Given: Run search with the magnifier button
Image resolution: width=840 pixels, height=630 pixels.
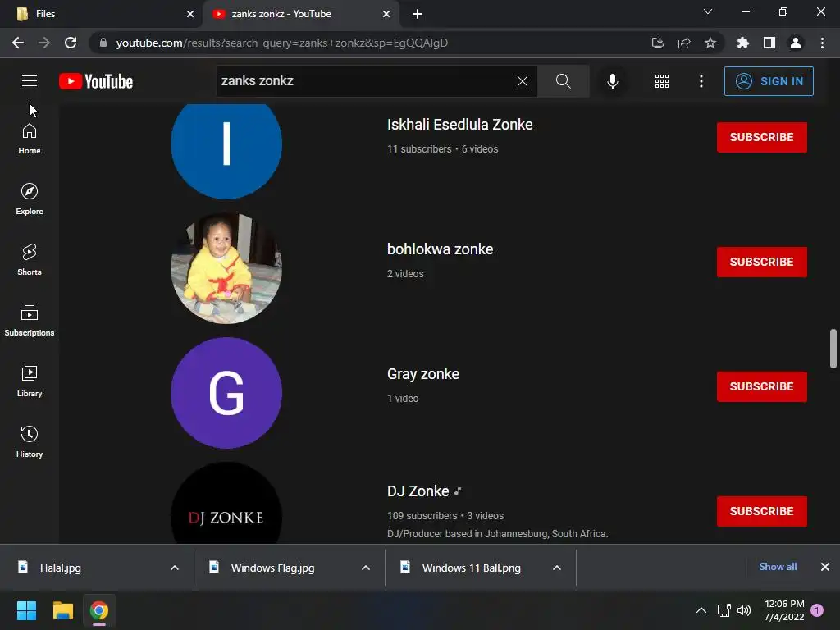Looking at the screenshot, I should pos(563,81).
